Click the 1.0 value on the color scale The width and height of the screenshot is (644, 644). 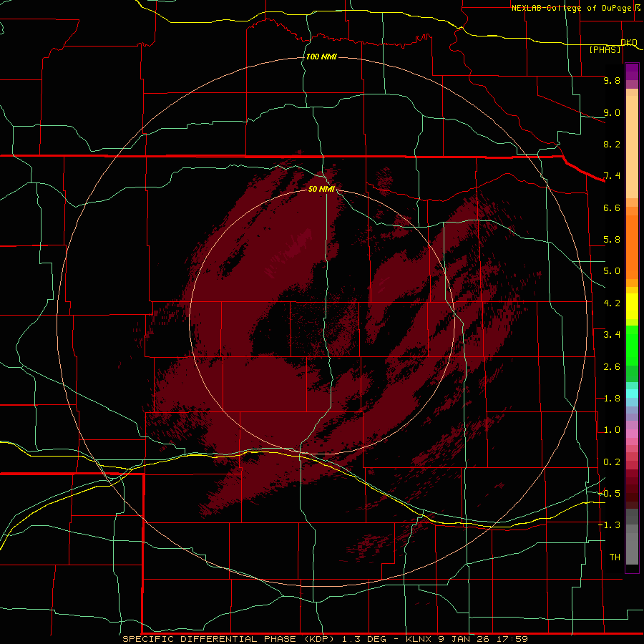click(x=612, y=430)
